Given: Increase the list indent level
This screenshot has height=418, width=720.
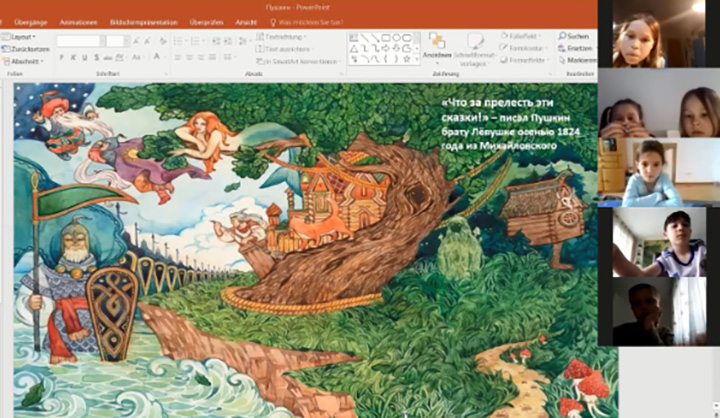Looking at the screenshot, I should tap(228, 41).
